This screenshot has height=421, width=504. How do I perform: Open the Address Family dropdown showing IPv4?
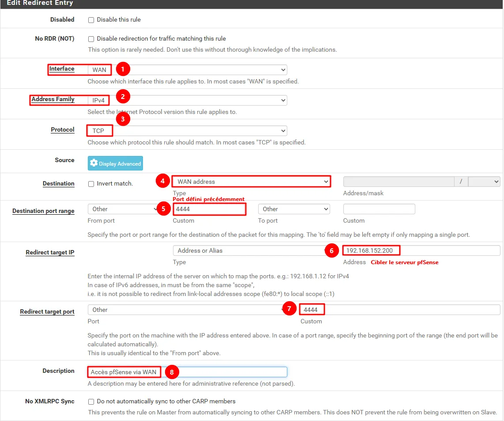188,100
